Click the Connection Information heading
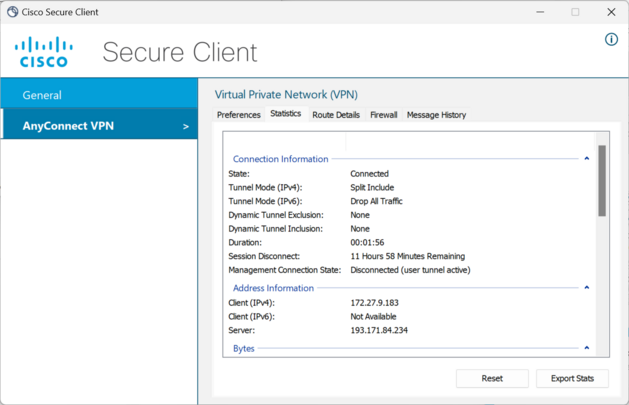The width and height of the screenshot is (629, 405). point(280,159)
